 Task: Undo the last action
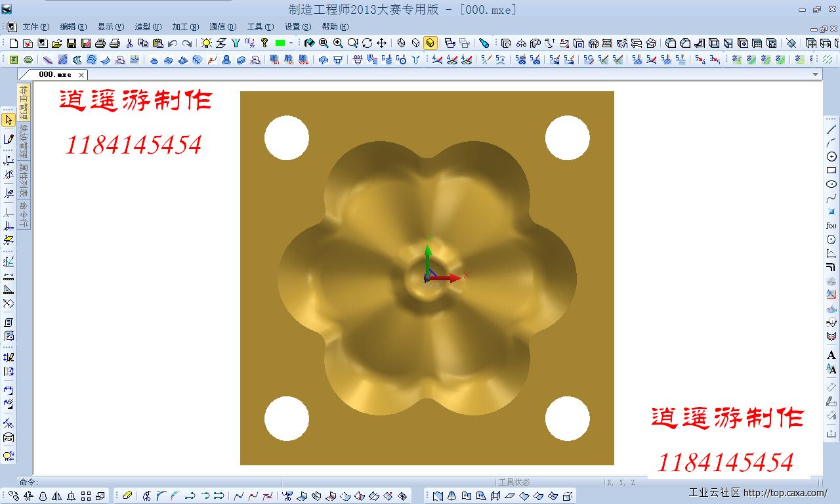(173, 43)
